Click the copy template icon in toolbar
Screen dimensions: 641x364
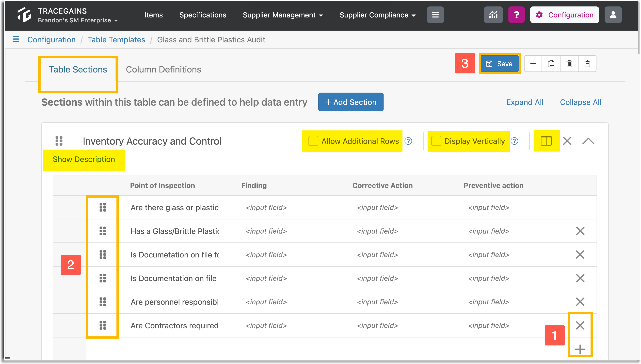[x=551, y=64]
